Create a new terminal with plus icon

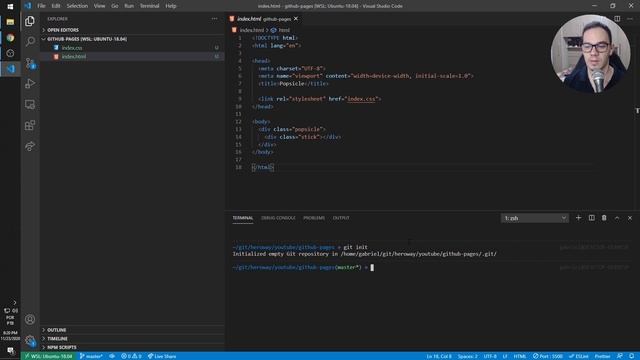tap(578, 218)
